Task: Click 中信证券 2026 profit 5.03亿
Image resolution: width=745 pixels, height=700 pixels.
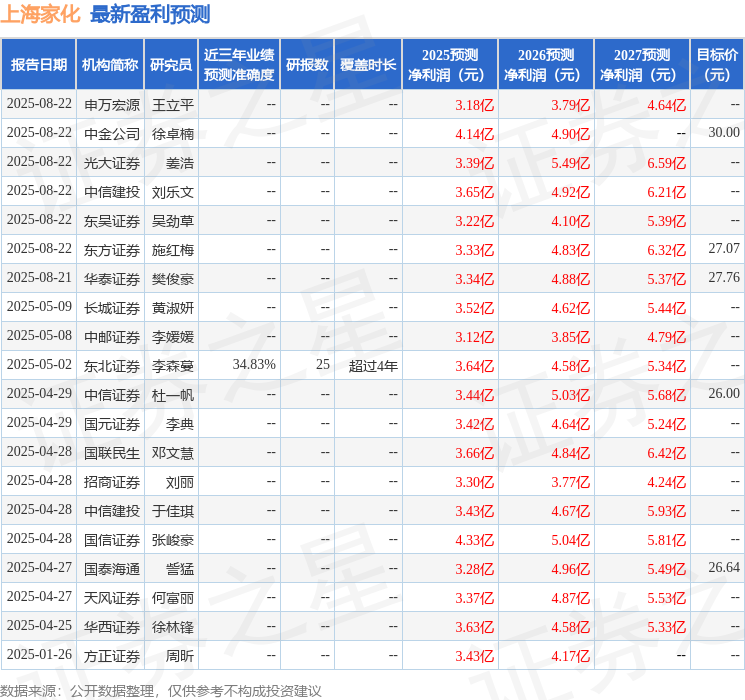Action: 570,394
